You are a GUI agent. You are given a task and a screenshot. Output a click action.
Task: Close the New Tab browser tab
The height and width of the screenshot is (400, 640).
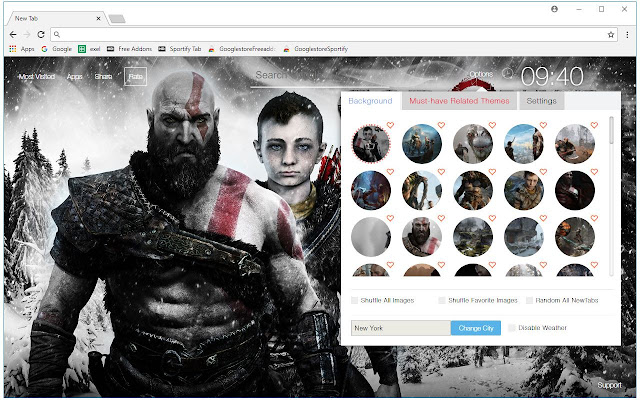[x=98, y=18]
